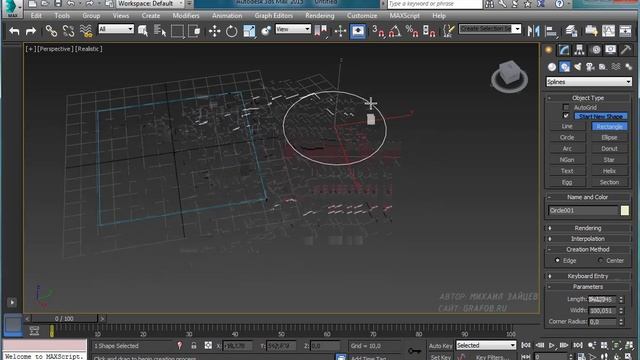Click the Circle001 object name field

(583, 210)
